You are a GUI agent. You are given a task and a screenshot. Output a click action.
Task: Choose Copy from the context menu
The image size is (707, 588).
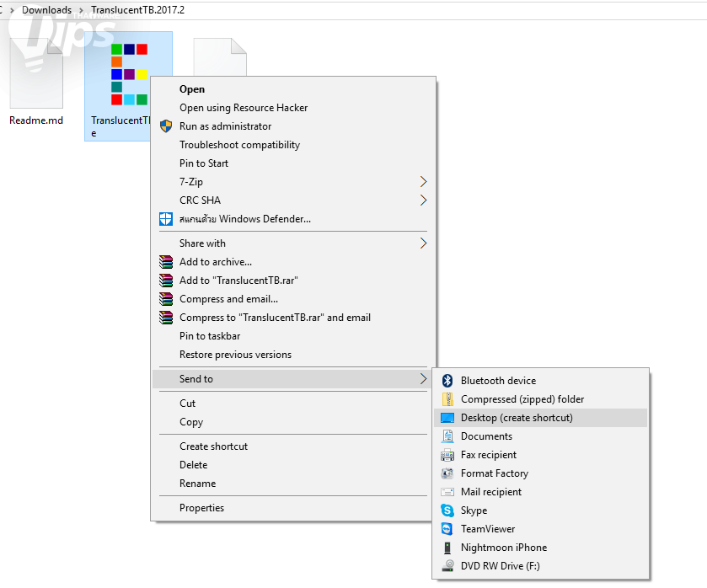point(293,421)
